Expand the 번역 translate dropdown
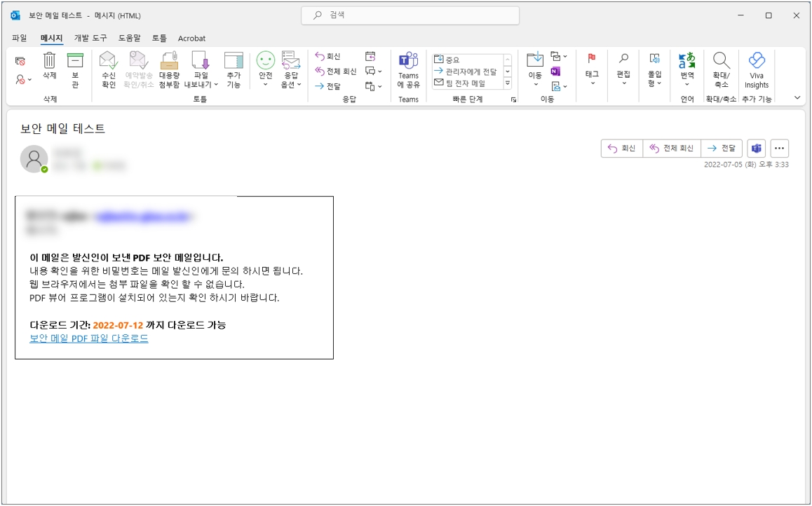This screenshot has width=812, height=506. coord(686,70)
